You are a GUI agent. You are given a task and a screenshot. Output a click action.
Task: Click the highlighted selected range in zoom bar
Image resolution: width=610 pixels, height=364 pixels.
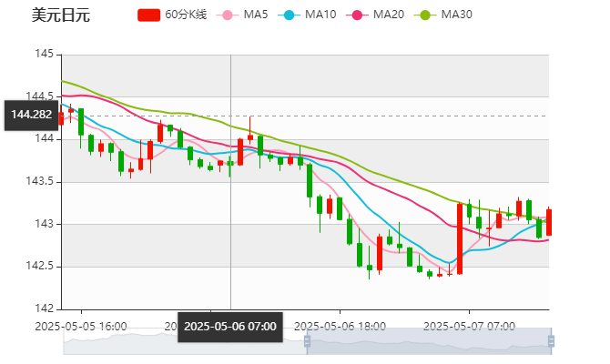point(428,342)
